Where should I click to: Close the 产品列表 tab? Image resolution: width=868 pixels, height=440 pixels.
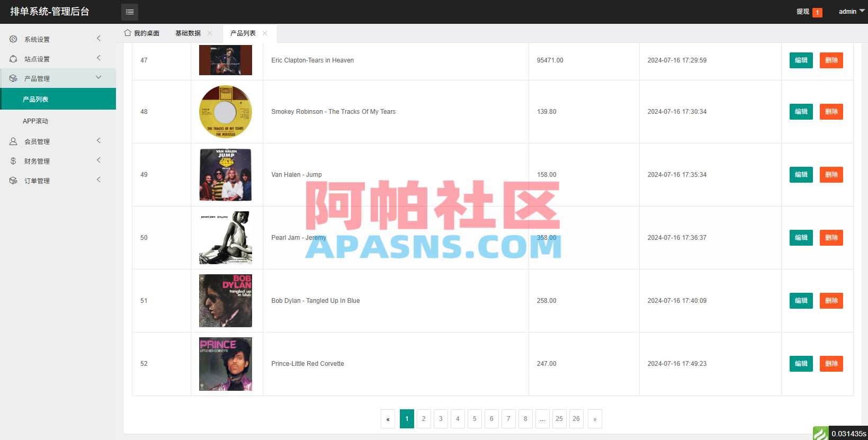tap(265, 33)
